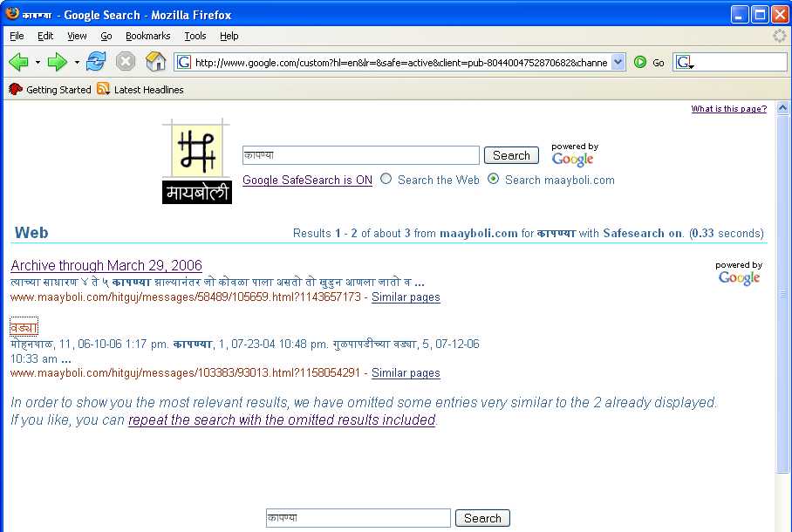This screenshot has height=532, width=792.
Task: Open the Forward button history dropdown arrow
Action: pos(77,63)
